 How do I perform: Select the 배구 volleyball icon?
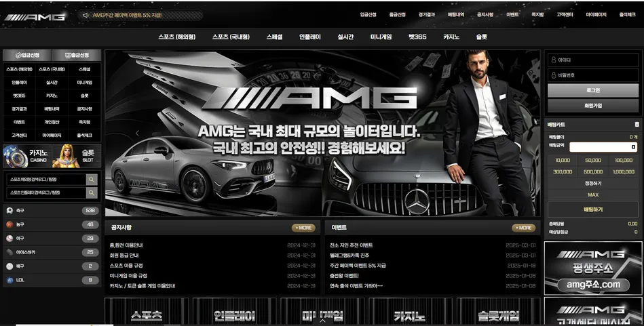[x=10, y=266]
